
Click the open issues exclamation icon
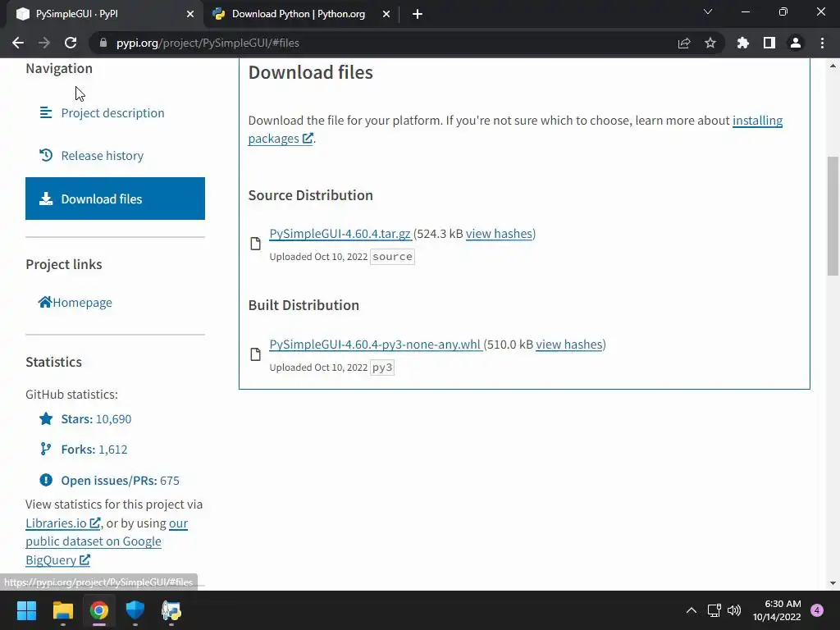coord(46,479)
